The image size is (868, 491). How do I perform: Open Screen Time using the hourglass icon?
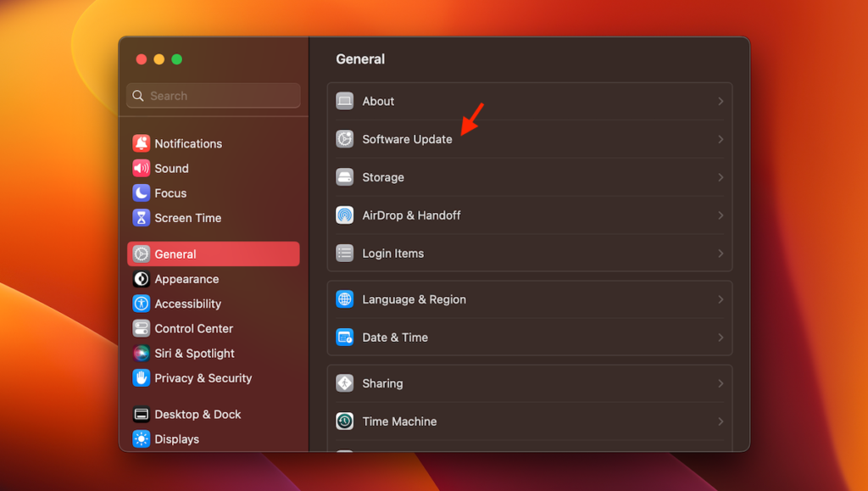click(140, 218)
